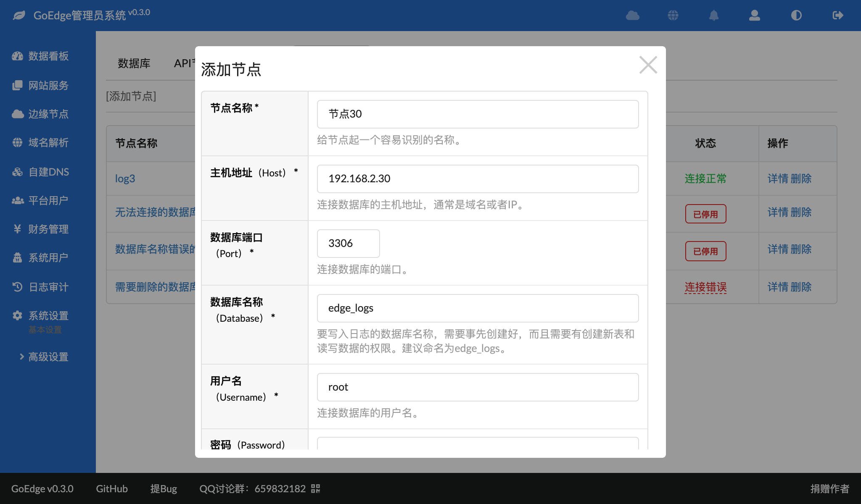Open notifications bell icon

coord(714,16)
